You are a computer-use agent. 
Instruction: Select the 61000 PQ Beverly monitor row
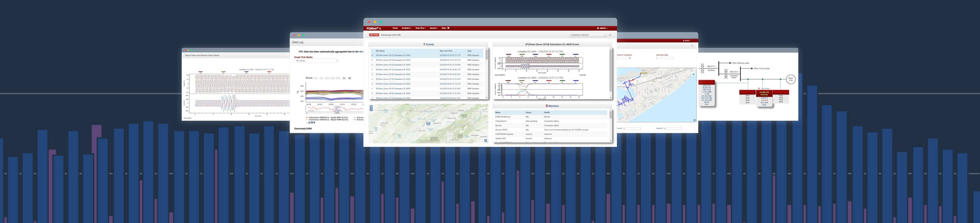point(551,117)
